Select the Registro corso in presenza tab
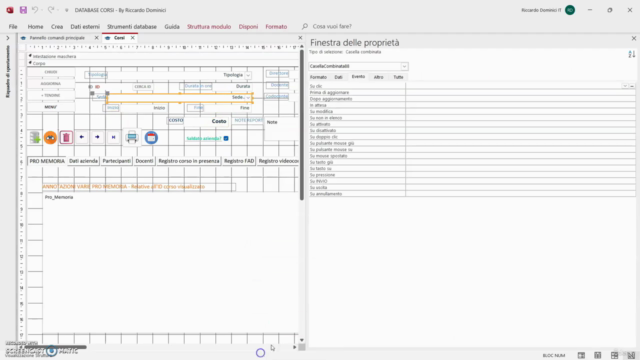This screenshot has width=640, height=360. 189,161
